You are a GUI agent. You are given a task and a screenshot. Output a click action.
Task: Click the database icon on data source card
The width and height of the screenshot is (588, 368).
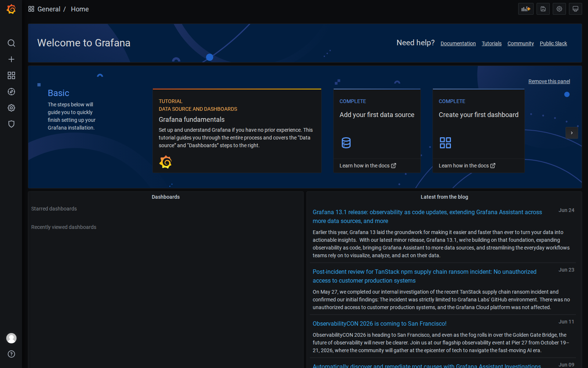(x=346, y=143)
